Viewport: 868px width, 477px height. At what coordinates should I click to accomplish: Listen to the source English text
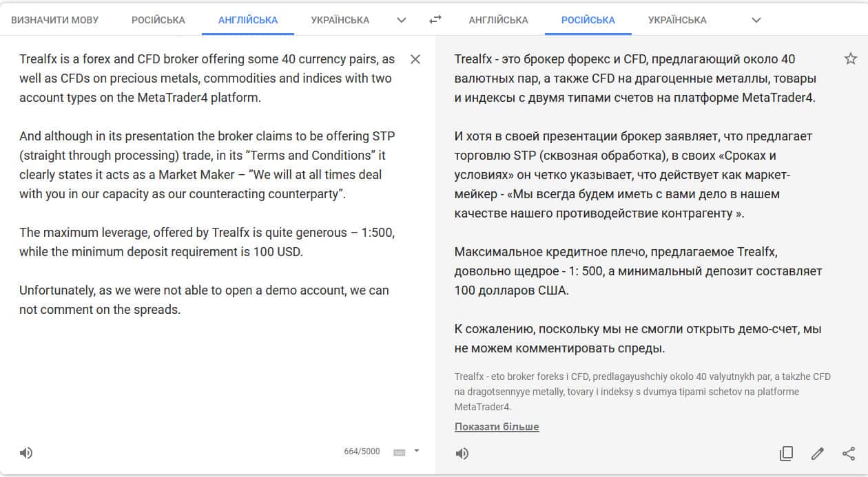pos(26,452)
